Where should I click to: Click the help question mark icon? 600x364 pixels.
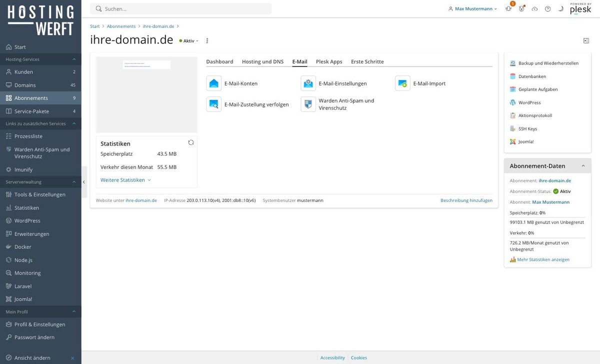click(x=548, y=8)
